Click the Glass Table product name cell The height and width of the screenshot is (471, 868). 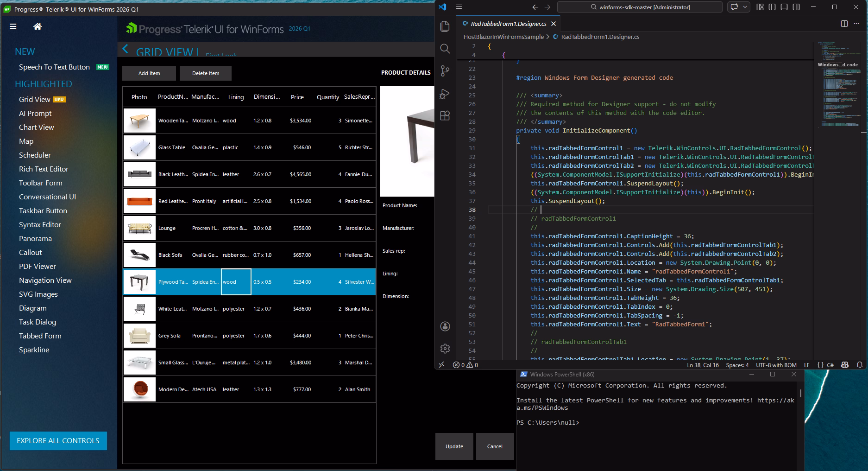[x=173, y=147]
